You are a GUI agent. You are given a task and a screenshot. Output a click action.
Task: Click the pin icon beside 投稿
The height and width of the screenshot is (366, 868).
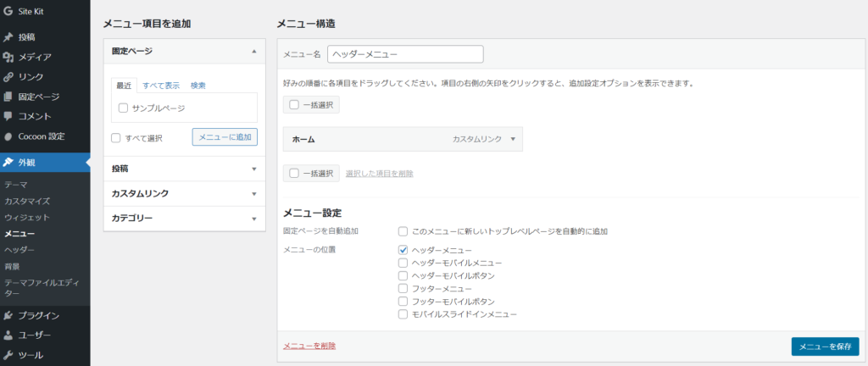[8, 37]
